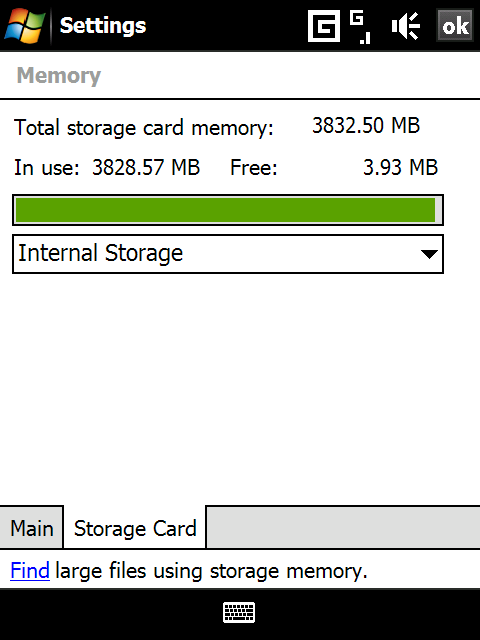Click the storage selector's down arrow

429,254
